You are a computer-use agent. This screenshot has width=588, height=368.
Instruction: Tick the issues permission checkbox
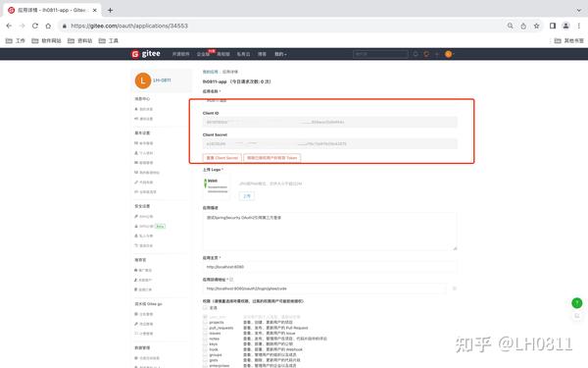click(205, 333)
